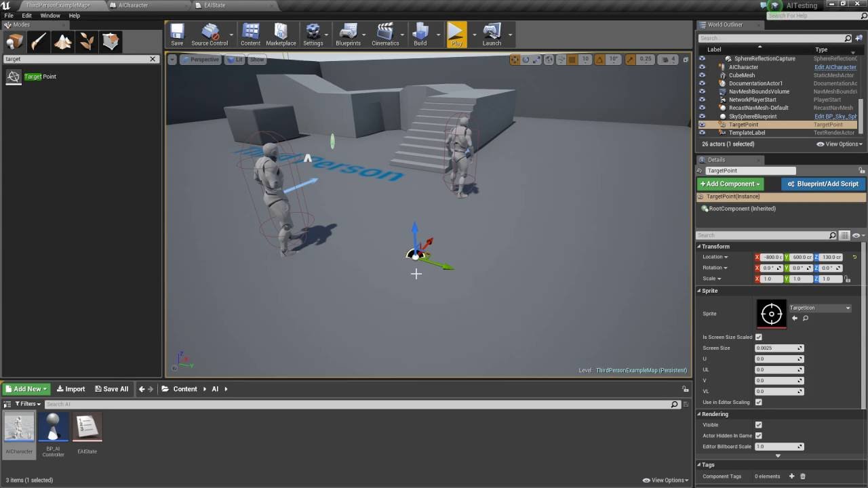Open Source Control from the toolbar

[x=210, y=35]
